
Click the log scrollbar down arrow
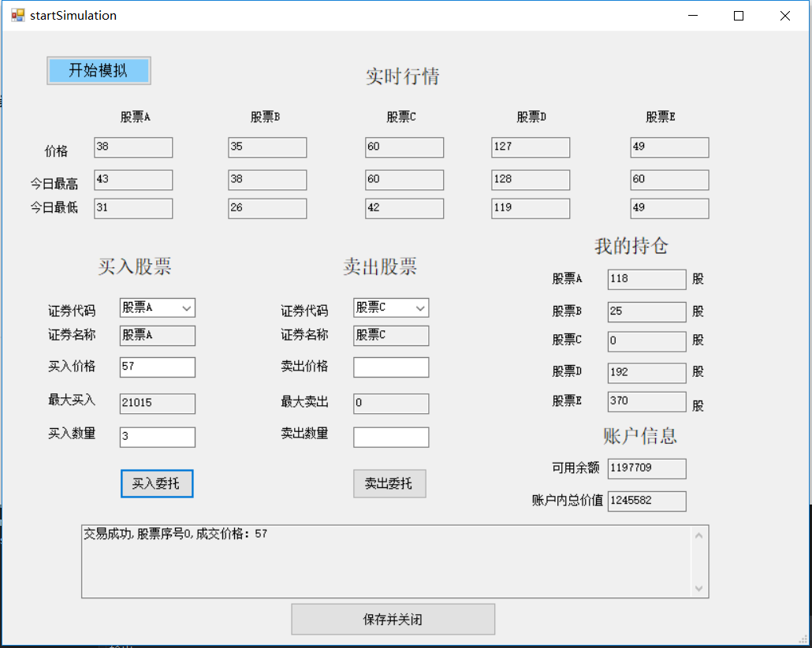698,587
